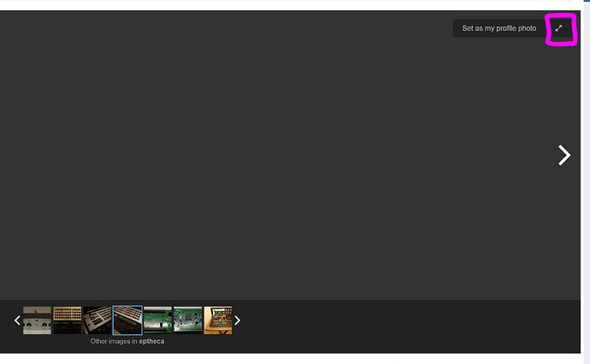Screen dimensions: 590x364
Task: Open the 'eptheca' album link
Action: click(x=151, y=342)
